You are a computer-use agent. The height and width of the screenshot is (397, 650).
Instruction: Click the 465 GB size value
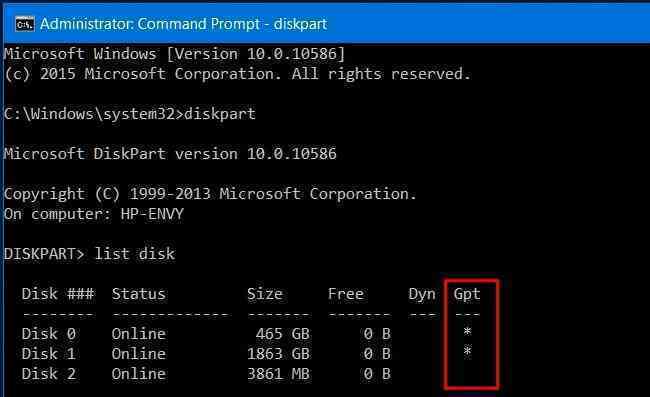point(283,334)
